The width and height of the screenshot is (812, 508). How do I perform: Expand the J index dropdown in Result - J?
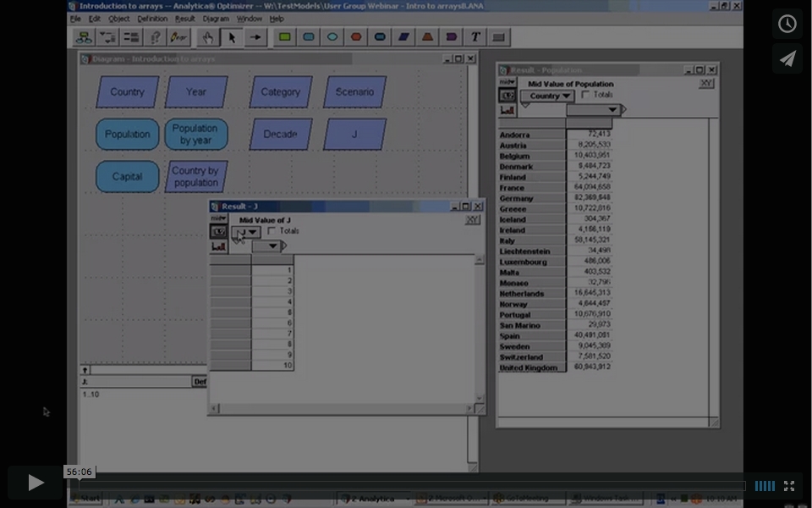coord(247,232)
